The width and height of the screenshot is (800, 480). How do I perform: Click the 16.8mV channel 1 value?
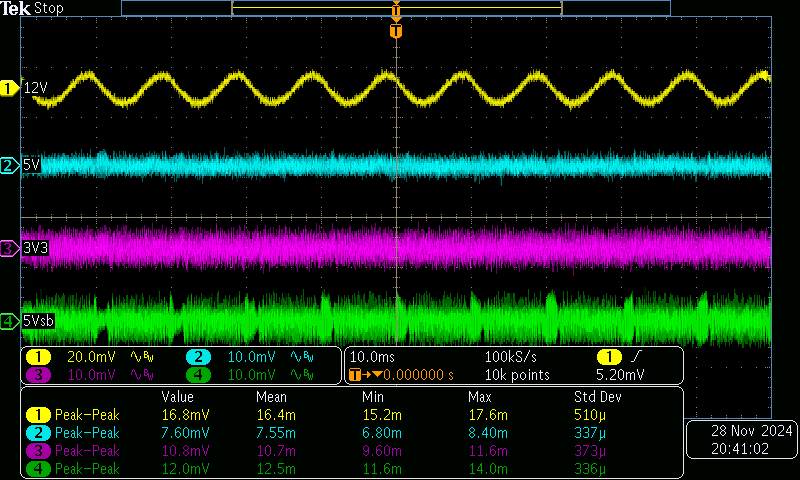pyautogui.click(x=186, y=415)
